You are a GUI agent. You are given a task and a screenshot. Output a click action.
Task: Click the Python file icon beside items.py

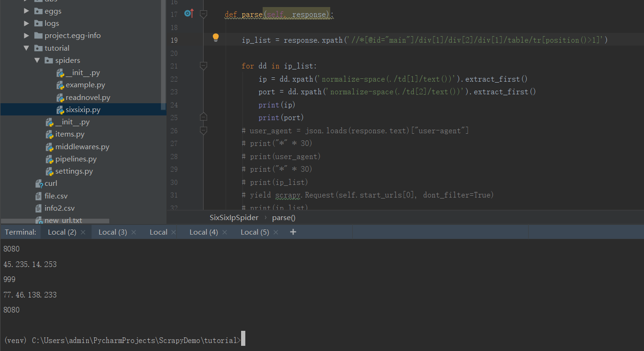[50, 135]
